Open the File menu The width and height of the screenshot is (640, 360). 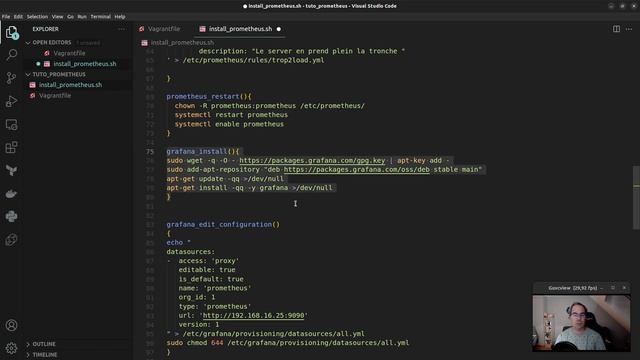coord(6,17)
